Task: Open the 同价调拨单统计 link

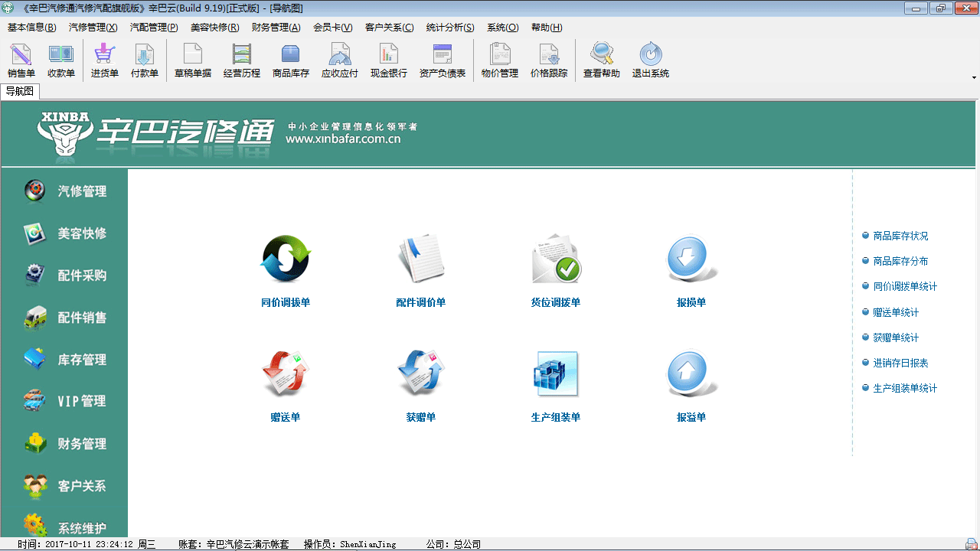Action: [905, 286]
